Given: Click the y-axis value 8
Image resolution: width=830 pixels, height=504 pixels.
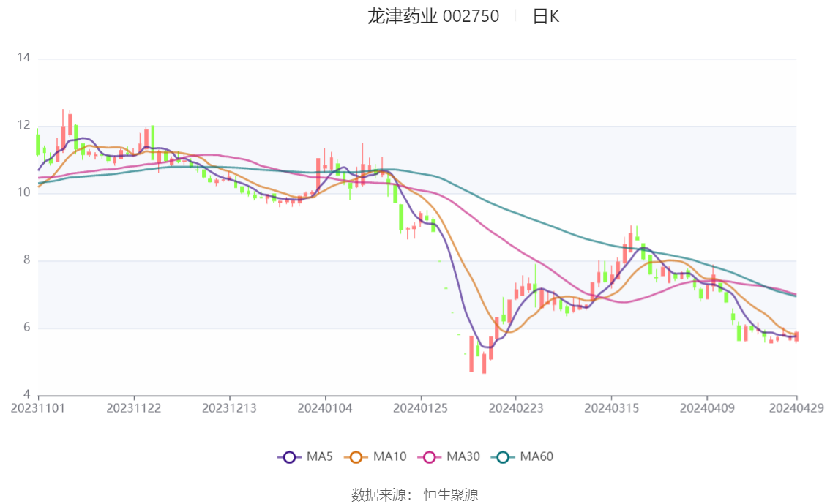Looking at the screenshot, I should [26, 260].
